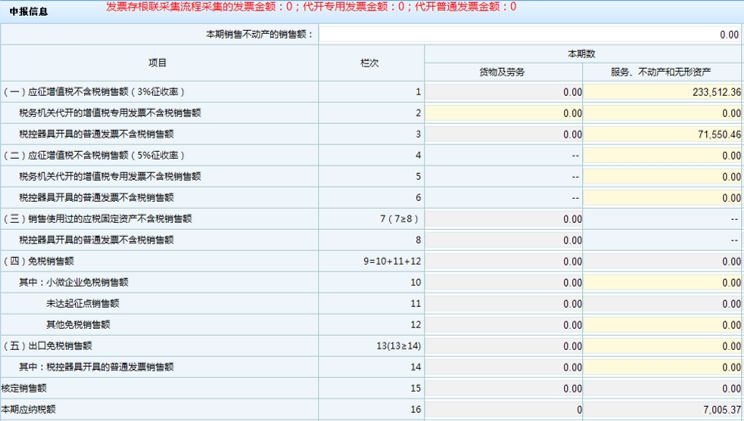Select the 7,005.37 本期应纳税额 cell

(664, 410)
